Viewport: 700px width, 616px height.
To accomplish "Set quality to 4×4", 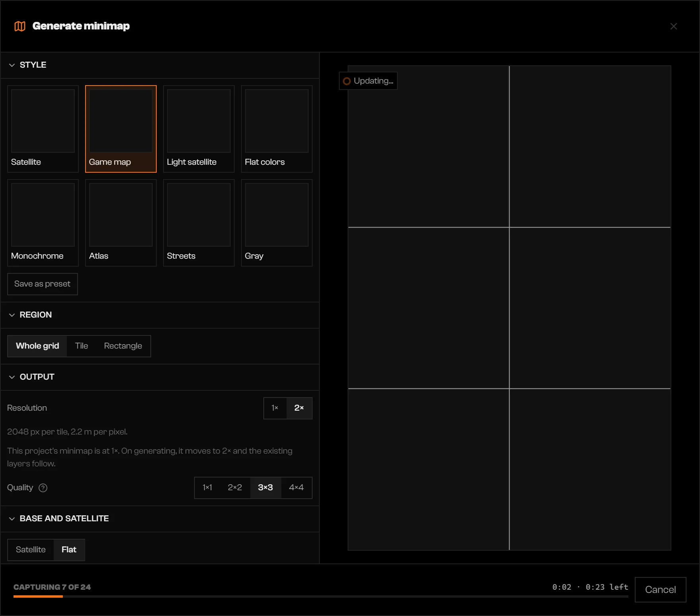I will point(296,488).
